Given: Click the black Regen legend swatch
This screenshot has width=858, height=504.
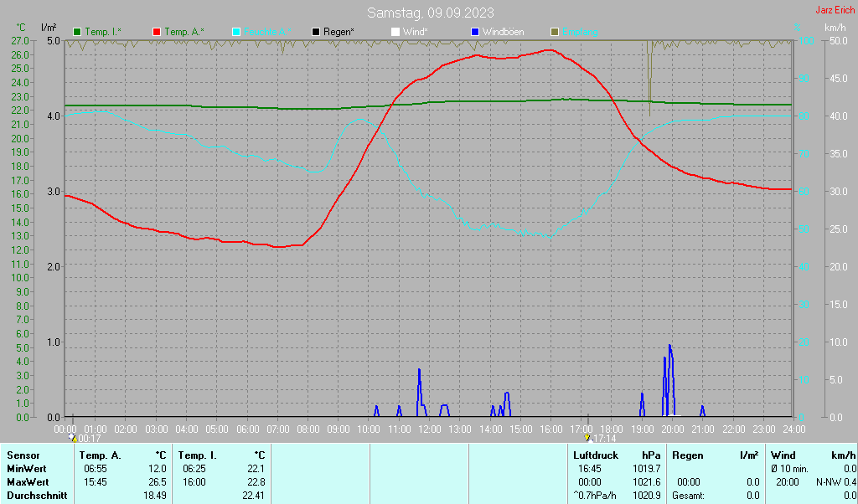Looking at the screenshot, I should pyautogui.click(x=316, y=33).
